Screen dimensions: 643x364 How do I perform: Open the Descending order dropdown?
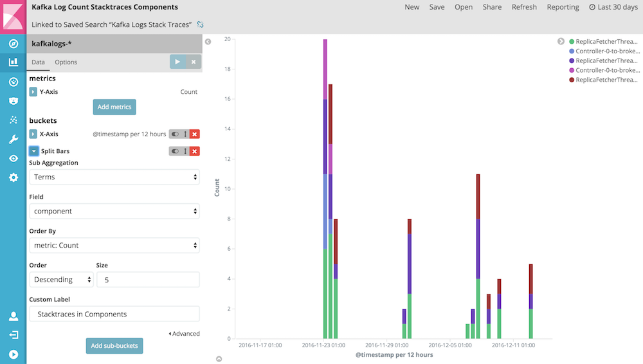pos(62,280)
